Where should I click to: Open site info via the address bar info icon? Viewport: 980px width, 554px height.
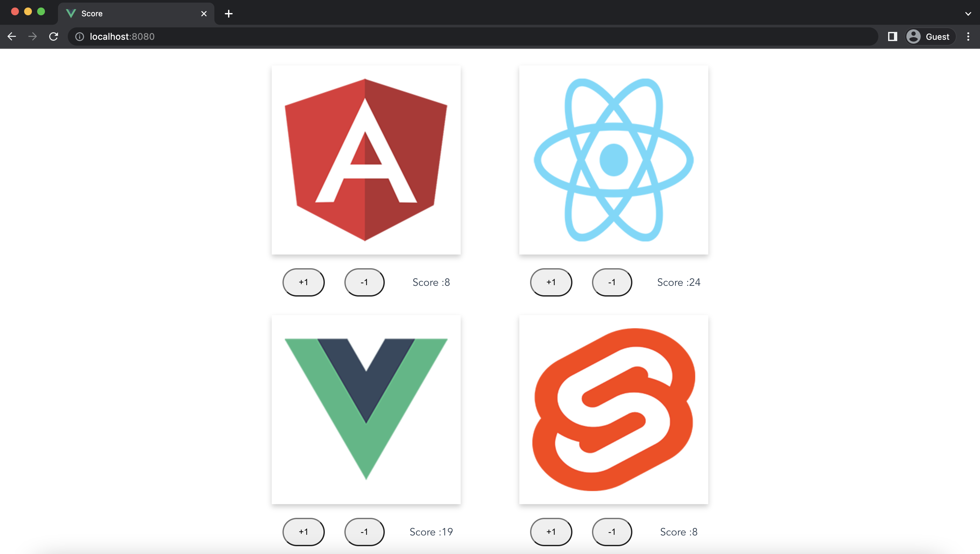pyautogui.click(x=80, y=36)
